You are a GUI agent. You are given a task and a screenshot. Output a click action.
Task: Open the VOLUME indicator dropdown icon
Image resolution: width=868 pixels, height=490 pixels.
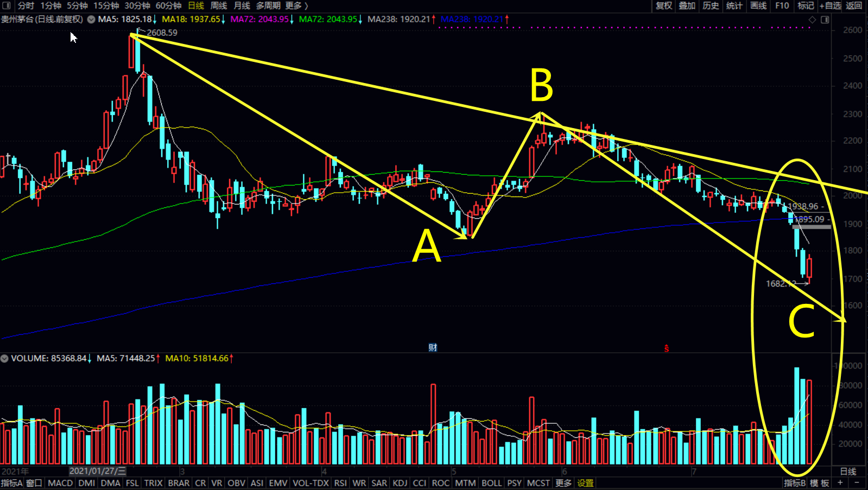(4, 359)
